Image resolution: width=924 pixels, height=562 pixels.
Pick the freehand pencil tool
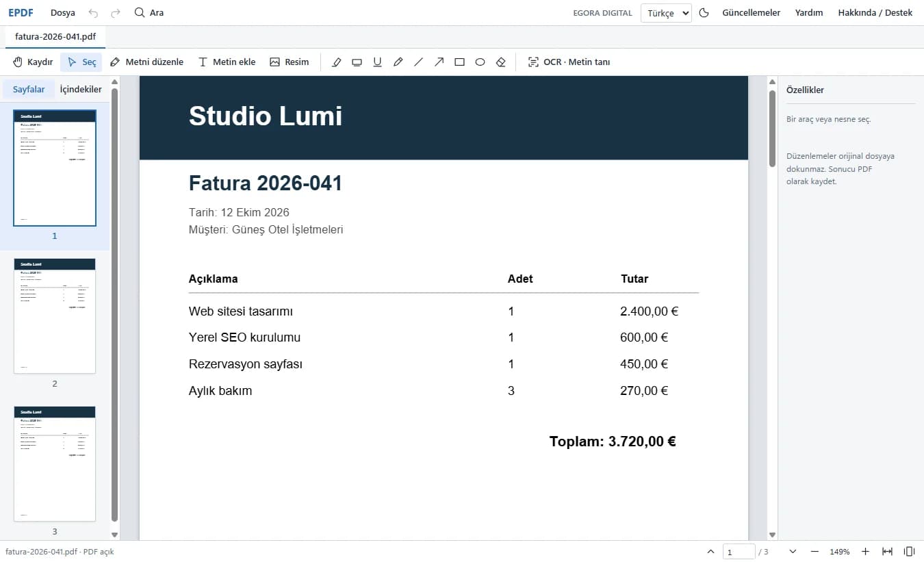click(x=398, y=62)
